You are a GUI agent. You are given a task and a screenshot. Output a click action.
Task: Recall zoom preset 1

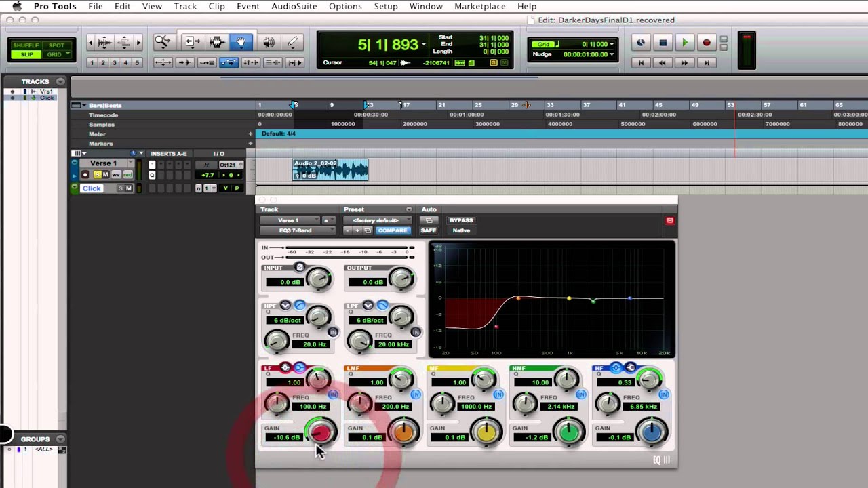[x=92, y=62]
